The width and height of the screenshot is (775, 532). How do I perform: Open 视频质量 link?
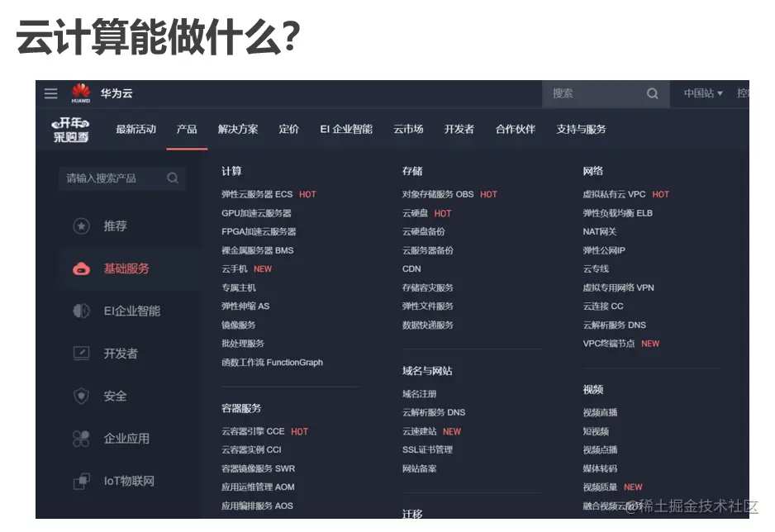(x=600, y=487)
